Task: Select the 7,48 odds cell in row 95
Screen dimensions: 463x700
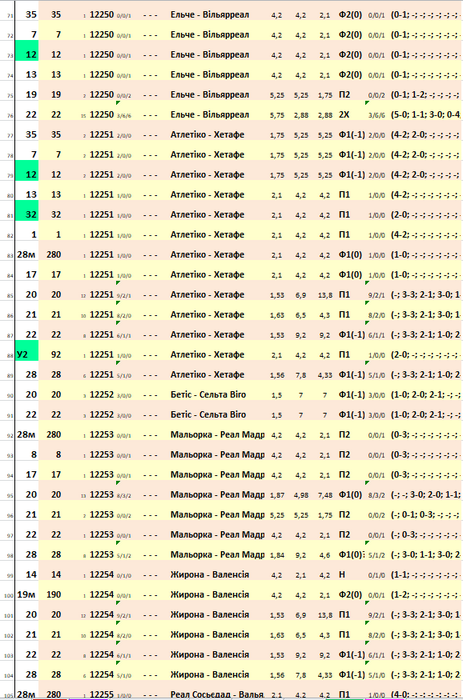Action: pyautogui.click(x=325, y=495)
